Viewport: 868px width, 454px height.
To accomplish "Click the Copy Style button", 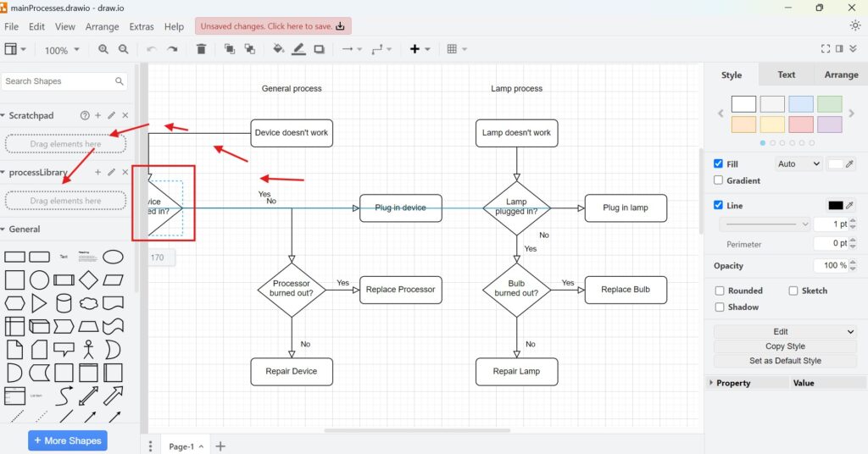I will click(785, 346).
